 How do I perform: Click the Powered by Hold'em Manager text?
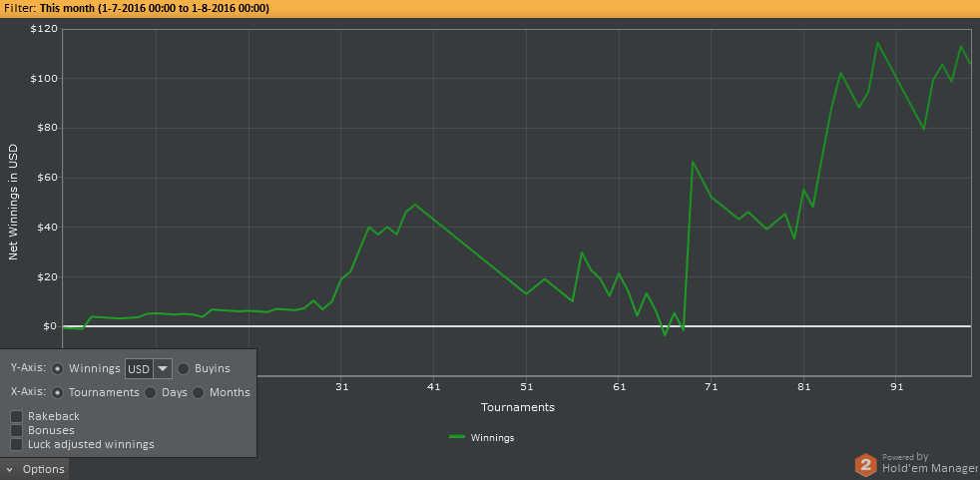click(x=931, y=463)
